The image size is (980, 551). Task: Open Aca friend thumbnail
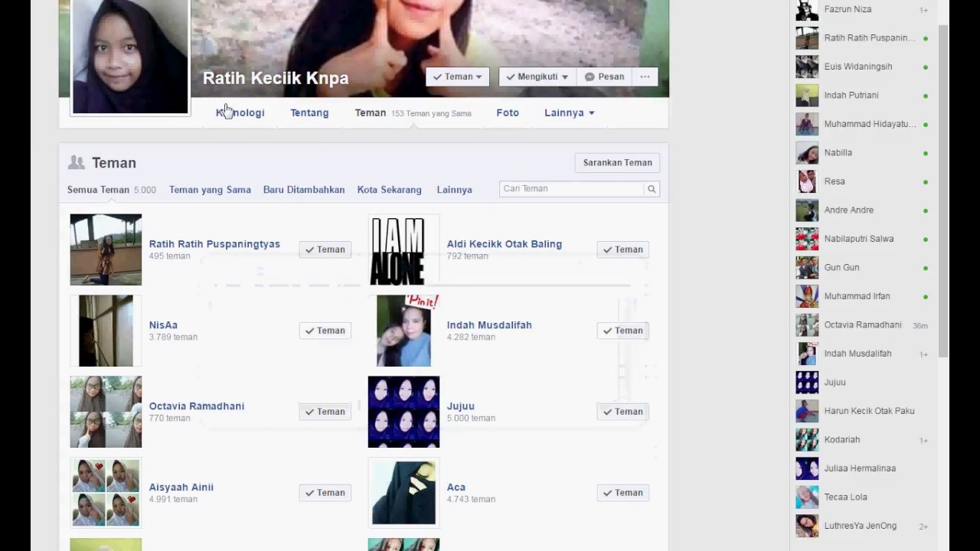[x=403, y=493]
